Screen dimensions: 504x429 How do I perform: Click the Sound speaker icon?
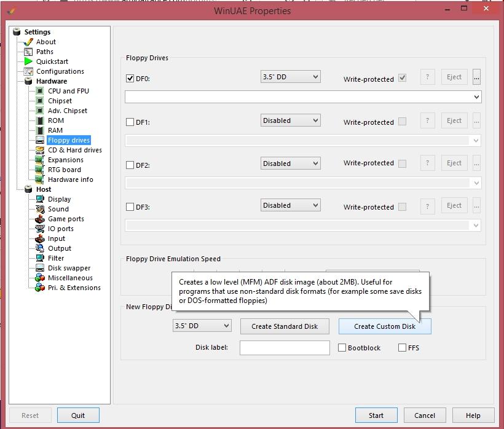[x=40, y=209]
